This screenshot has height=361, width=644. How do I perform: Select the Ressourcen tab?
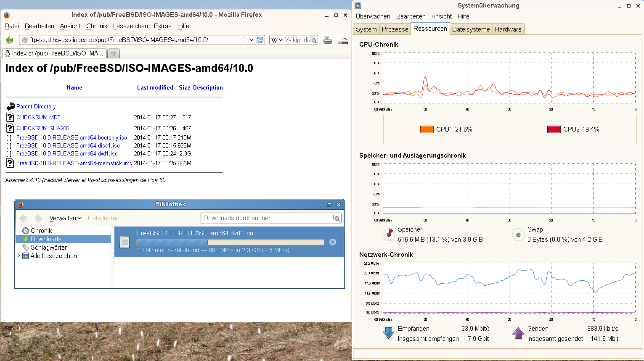click(x=430, y=29)
